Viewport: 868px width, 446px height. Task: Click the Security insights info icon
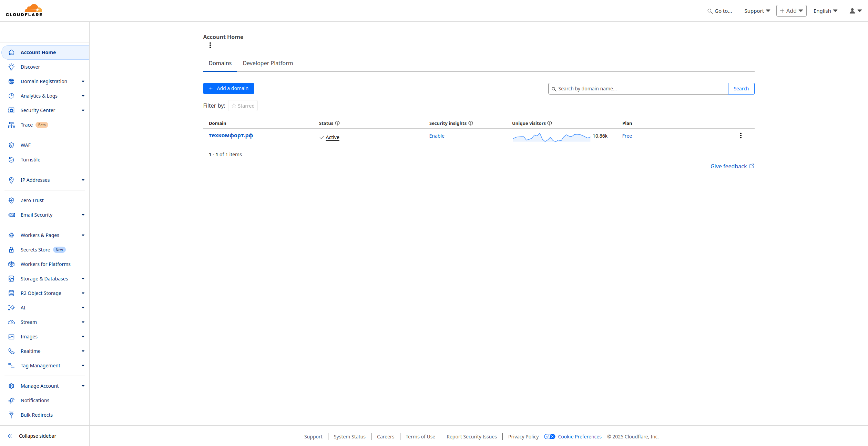coord(471,123)
